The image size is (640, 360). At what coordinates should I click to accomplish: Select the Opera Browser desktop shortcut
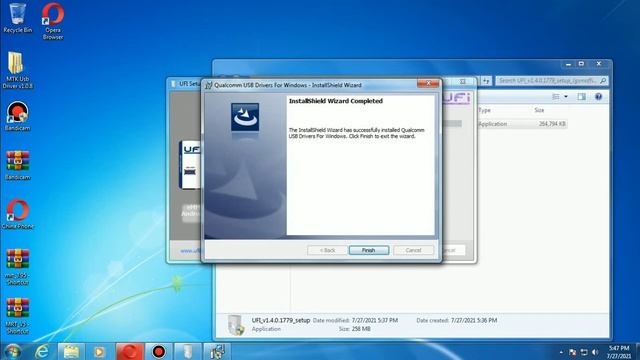53,21
